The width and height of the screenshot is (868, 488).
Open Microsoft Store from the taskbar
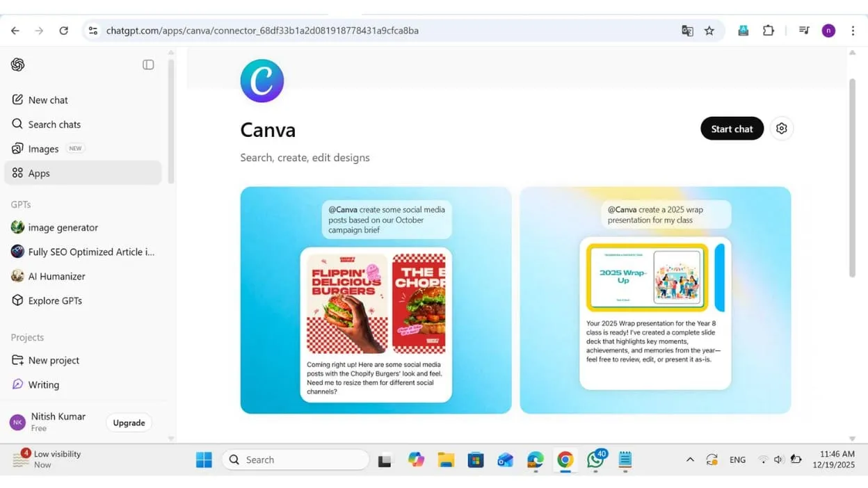click(x=476, y=459)
